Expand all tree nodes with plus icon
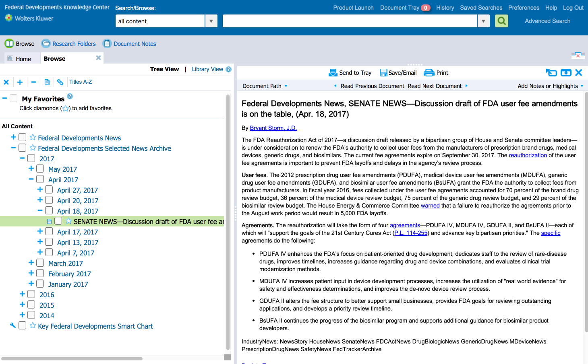 (20, 82)
